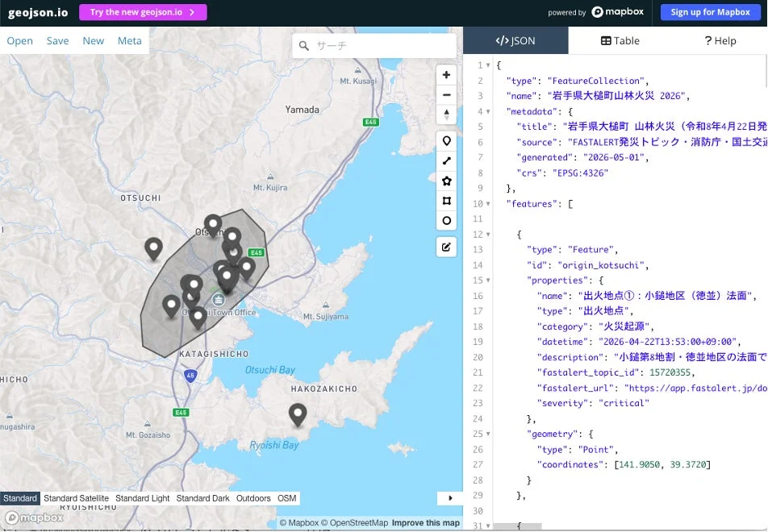Viewport: 768px width, 532px height.
Task: Select the Standard map style
Action: coord(20,498)
